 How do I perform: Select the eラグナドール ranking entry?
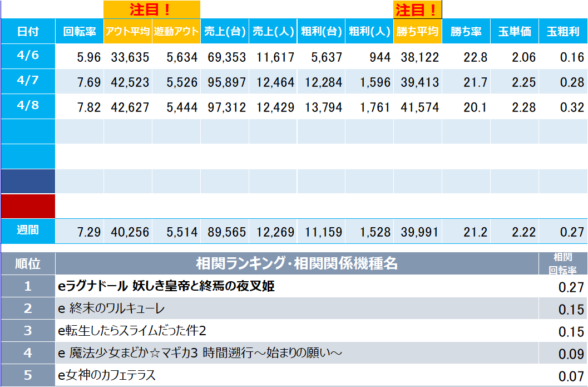167,286
